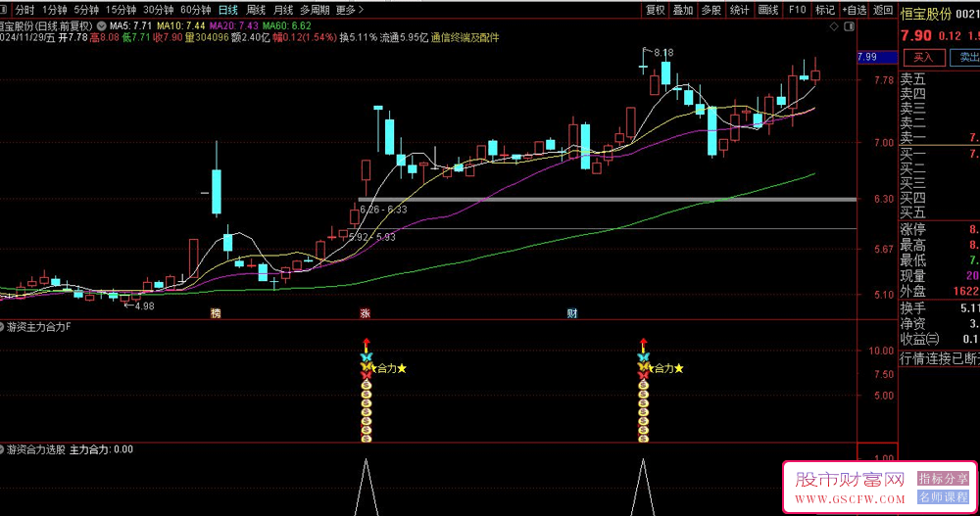The image size is (980, 516).
Task: Click the 8.18 high price label
Action: pyautogui.click(x=663, y=53)
